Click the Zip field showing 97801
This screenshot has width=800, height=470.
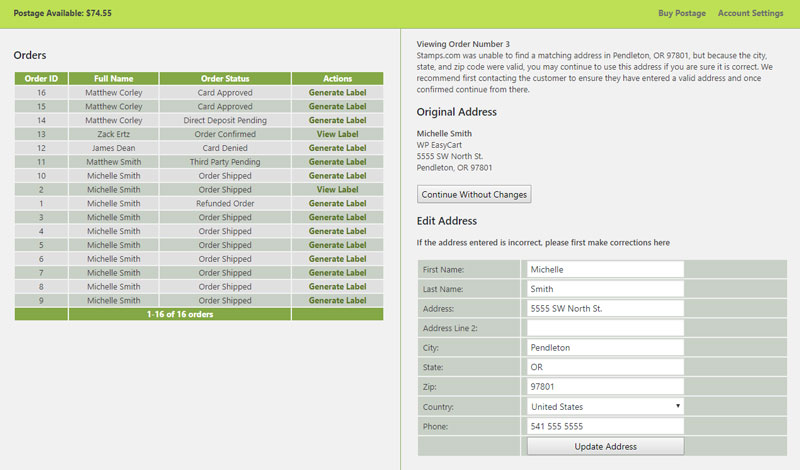[x=604, y=386]
